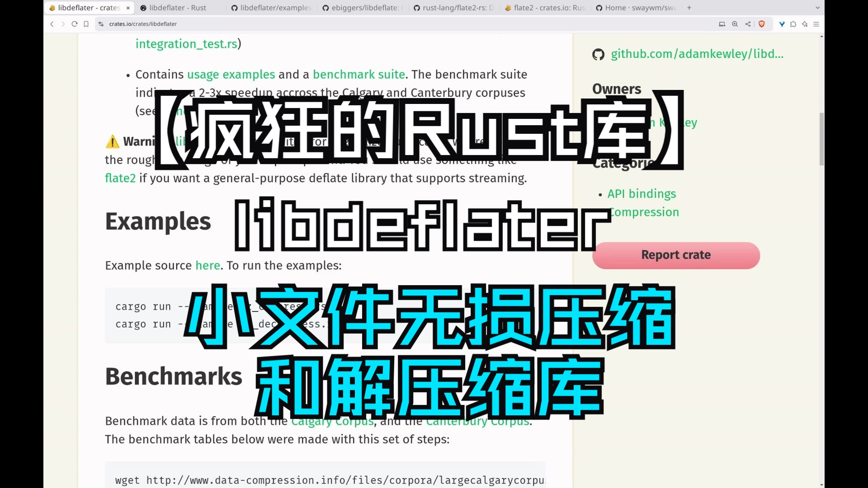Click the crates.io/crates/libdeflater address bar
Screen dimensions: 868x488
(407, 24)
